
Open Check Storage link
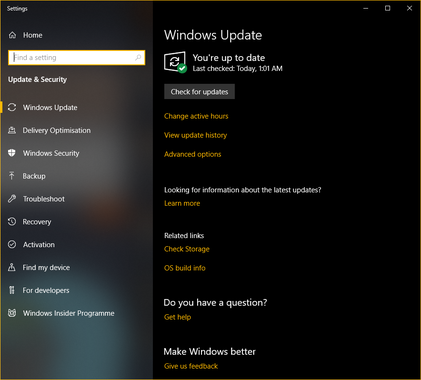[x=187, y=249]
